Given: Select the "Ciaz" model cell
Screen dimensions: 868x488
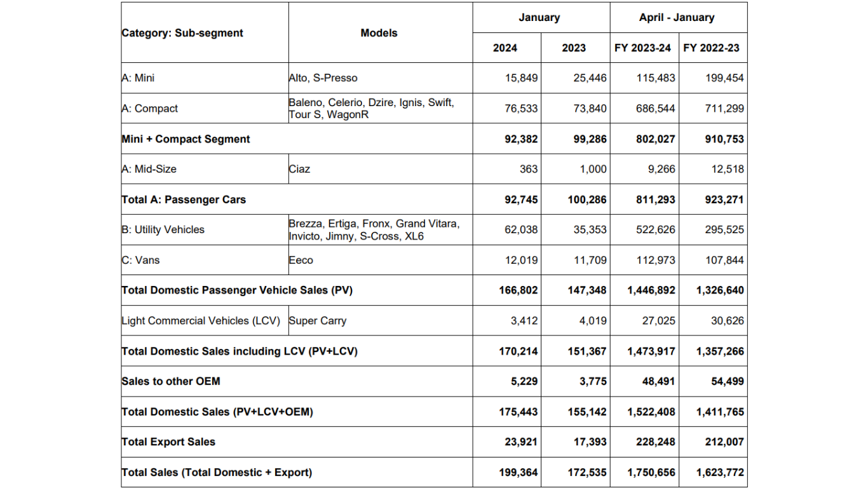Looking at the screenshot, I should tap(299, 169).
